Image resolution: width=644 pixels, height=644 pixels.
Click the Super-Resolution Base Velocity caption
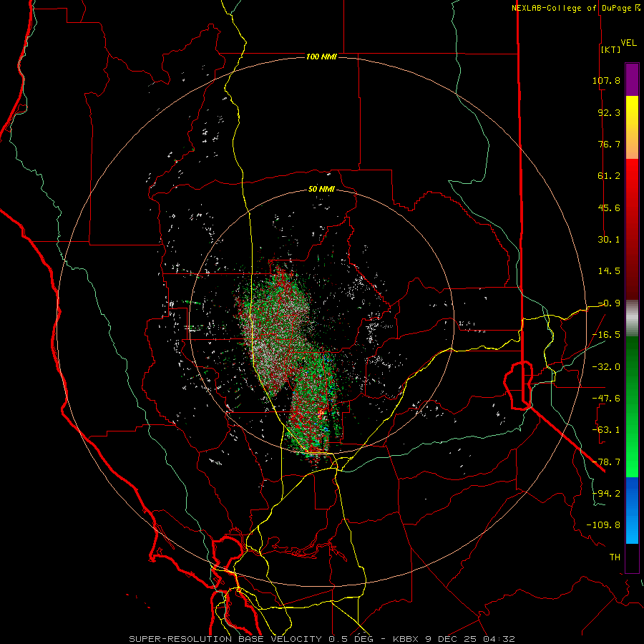click(x=322, y=639)
